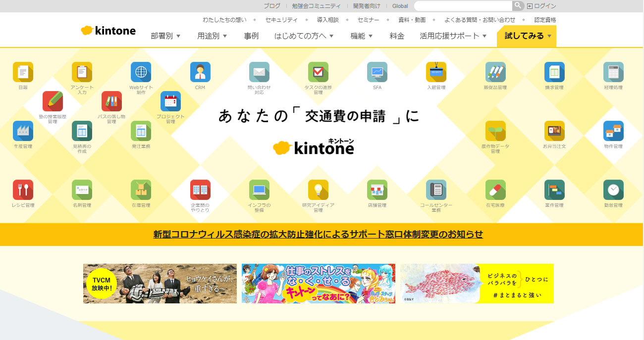
Task: Open the 案件管理 icon
Action: (554, 190)
